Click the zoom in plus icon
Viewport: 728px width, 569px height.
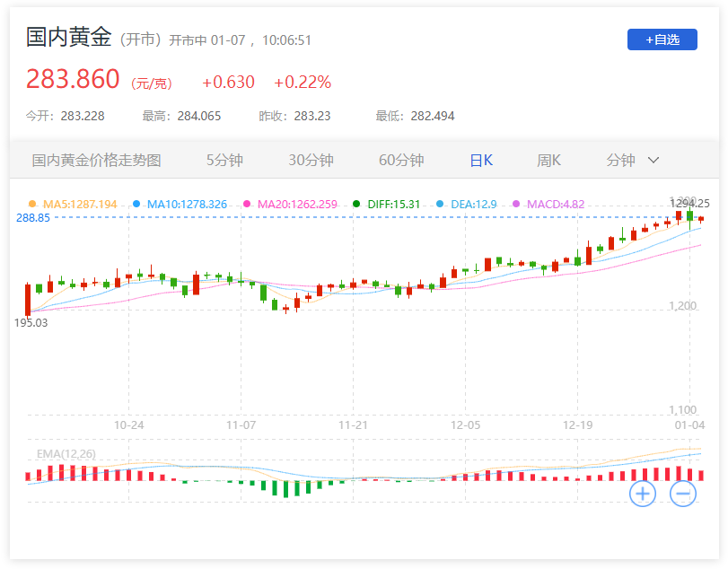(x=643, y=493)
